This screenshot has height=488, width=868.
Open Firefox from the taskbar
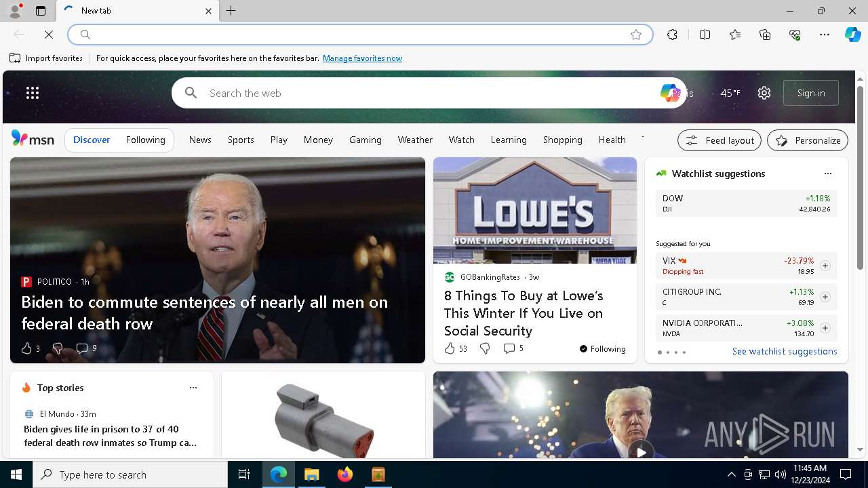point(345,474)
